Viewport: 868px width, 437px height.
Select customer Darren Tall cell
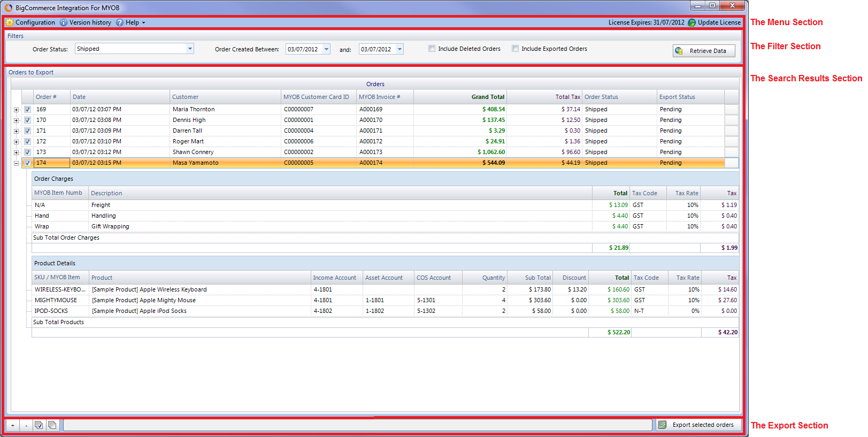click(225, 131)
